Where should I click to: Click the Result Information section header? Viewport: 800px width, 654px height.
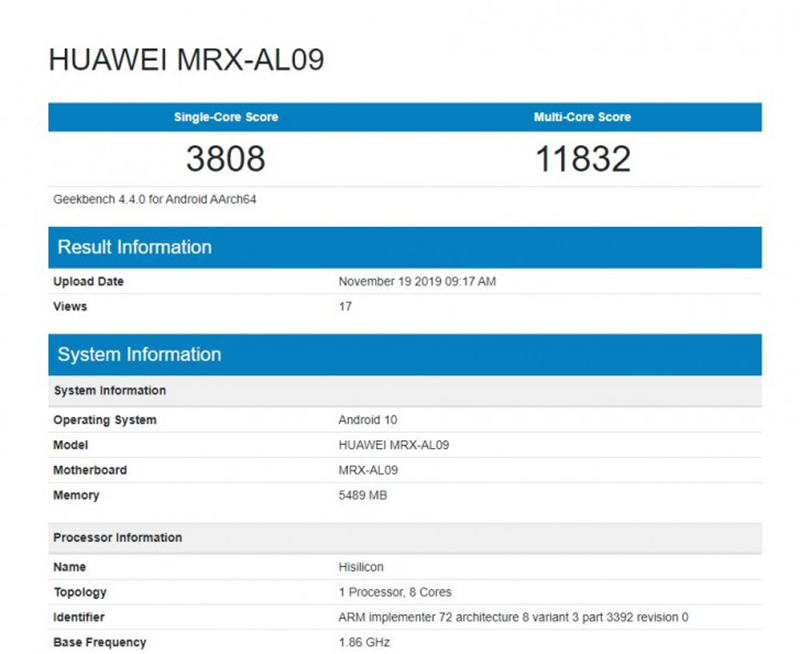[134, 247]
